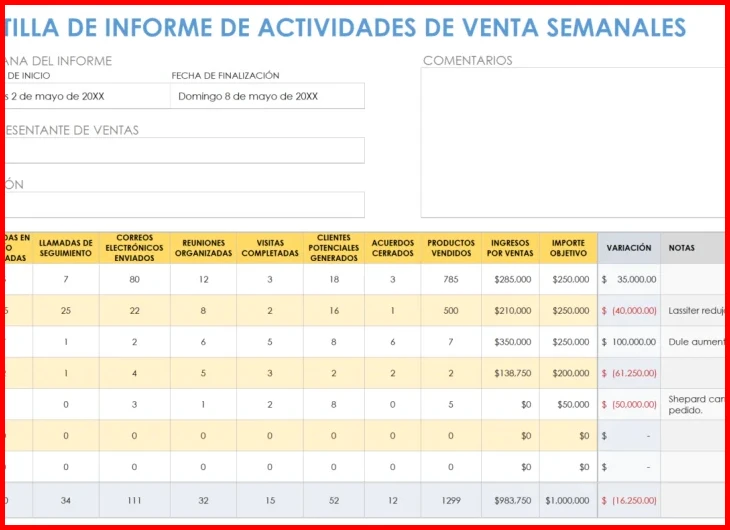Select the $138.750 sales revenue cell
This screenshot has width=730, height=530.
tap(510, 373)
